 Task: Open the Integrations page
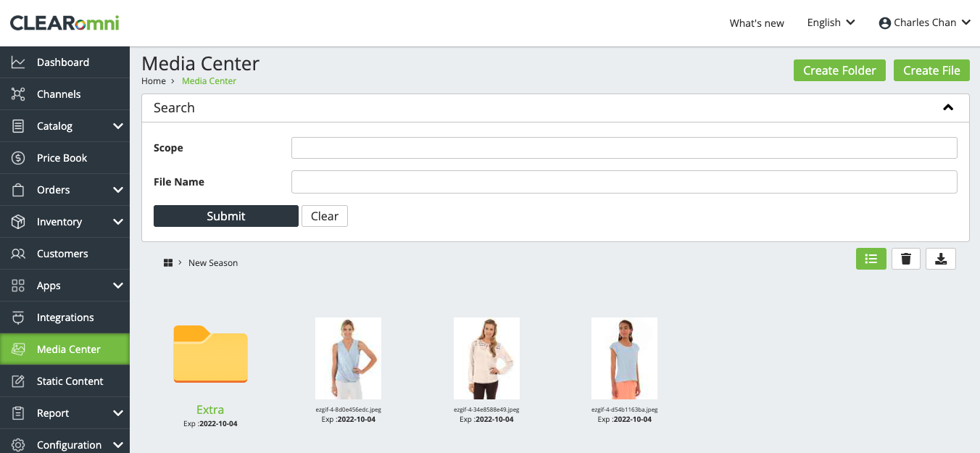pyautogui.click(x=65, y=317)
